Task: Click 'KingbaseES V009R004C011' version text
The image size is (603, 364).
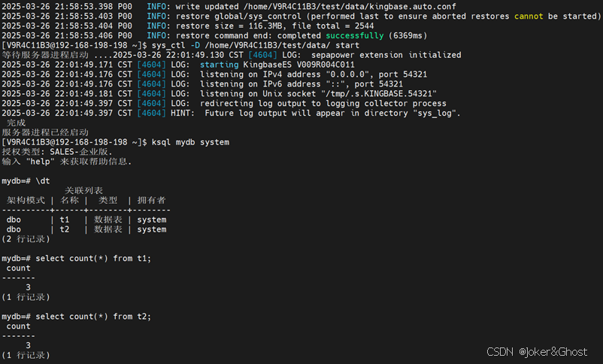Action: click(x=298, y=65)
